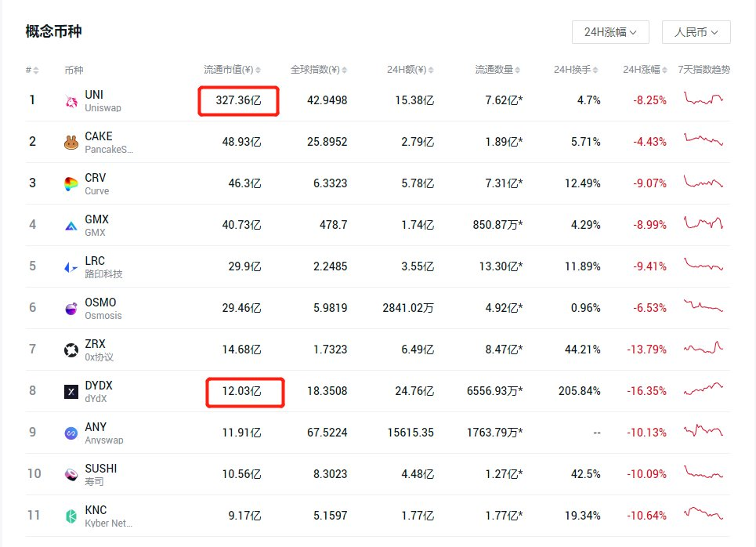756x547 pixels.
Task: Click the -16.35% change for DYDX
Action: coord(646,391)
